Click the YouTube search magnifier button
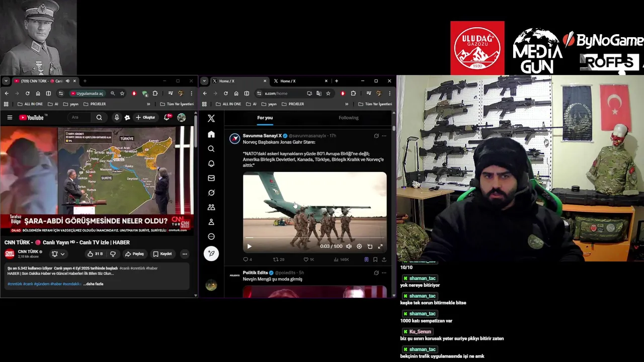The height and width of the screenshot is (362, 644). 99,118
